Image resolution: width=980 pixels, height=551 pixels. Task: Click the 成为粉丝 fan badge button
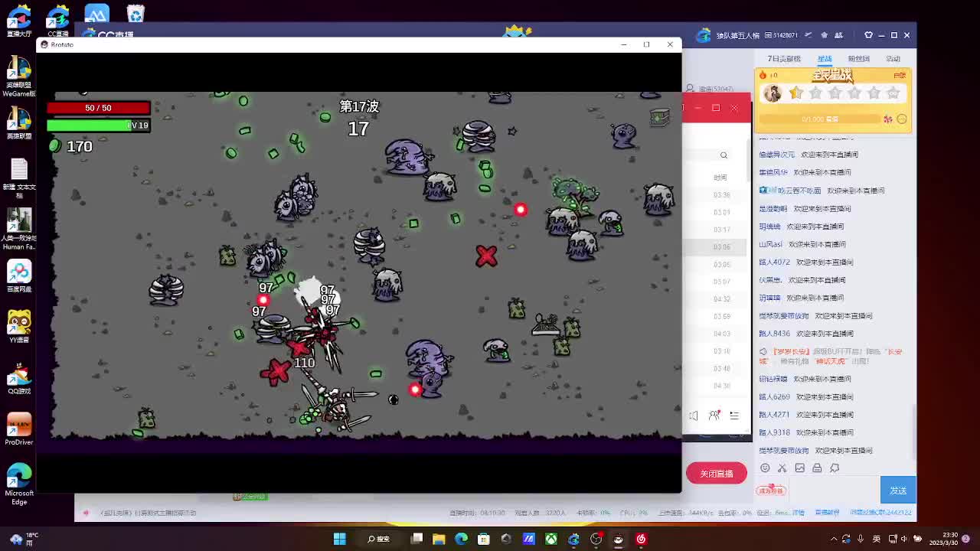[771, 491]
